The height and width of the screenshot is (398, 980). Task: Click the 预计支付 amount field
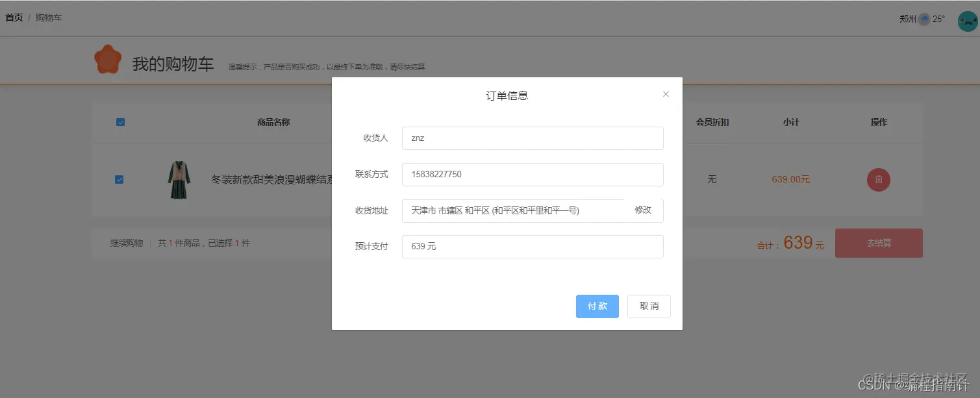[x=533, y=247]
